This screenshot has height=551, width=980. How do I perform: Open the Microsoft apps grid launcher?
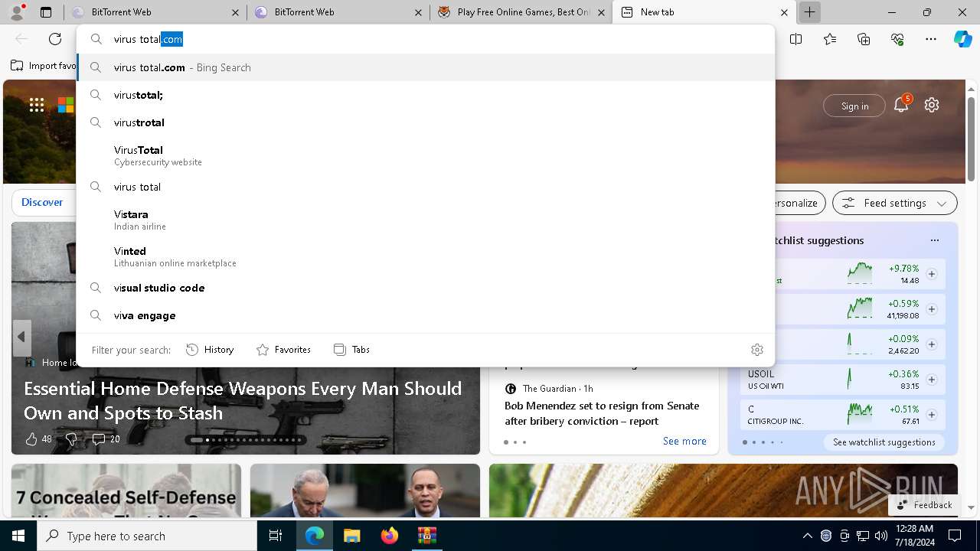(x=37, y=105)
